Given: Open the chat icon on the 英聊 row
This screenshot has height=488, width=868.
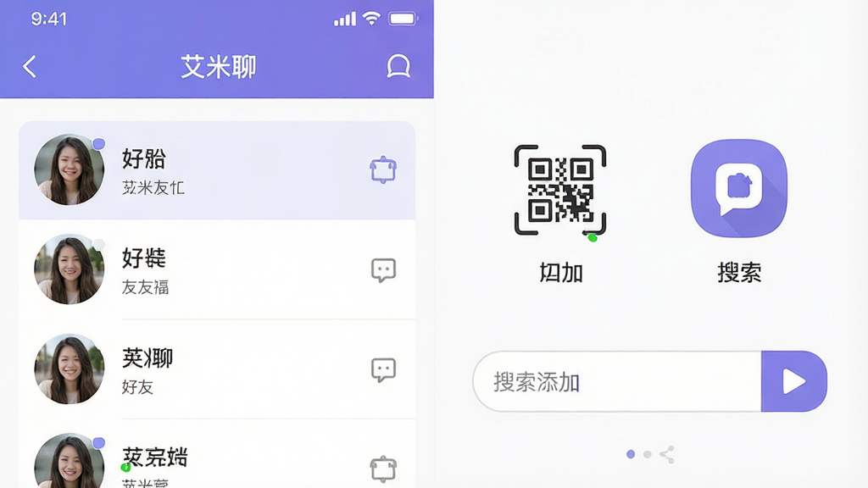Looking at the screenshot, I should 383,369.
